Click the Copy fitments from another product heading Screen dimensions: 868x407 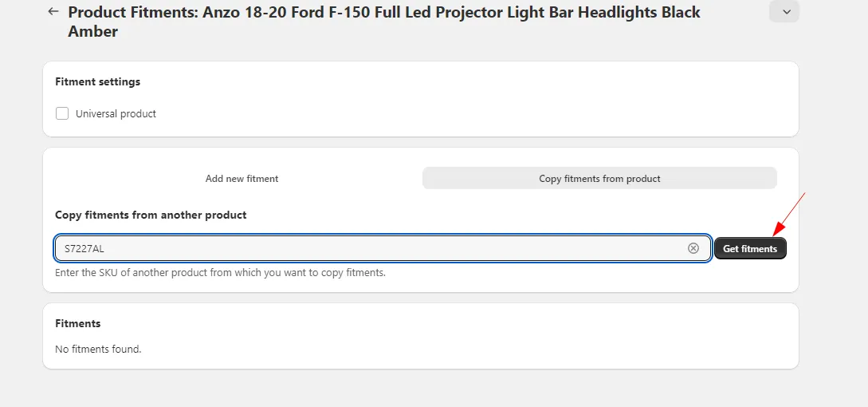point(151,215)
